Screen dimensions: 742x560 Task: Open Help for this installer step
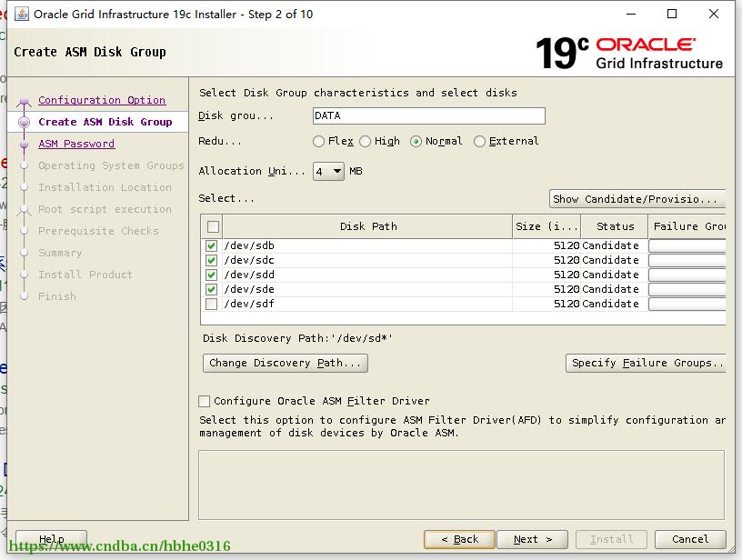tap(51, 539)
